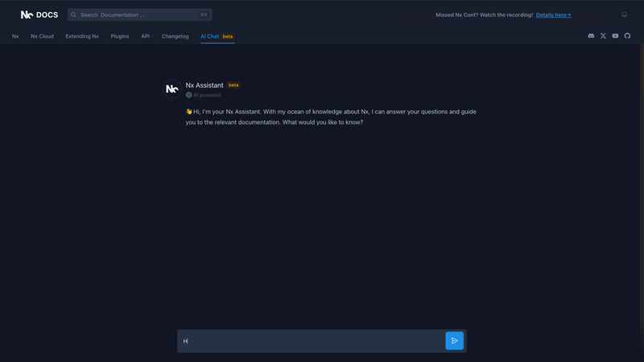The height and width of the screenshot is (362, 644).
Task: Open the Plugins tab
Action: (x=120, y=36)
